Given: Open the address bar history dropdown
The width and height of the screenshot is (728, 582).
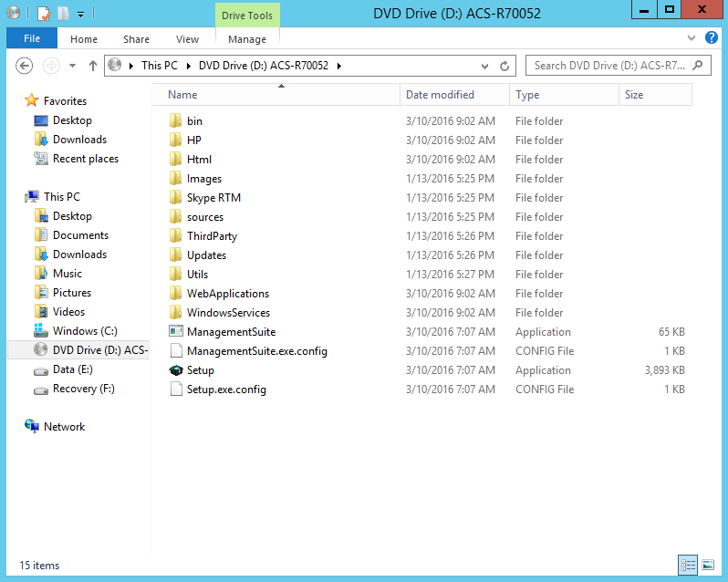Looking at the screenshot, I should pyautogui.click(x=484, y=66).
